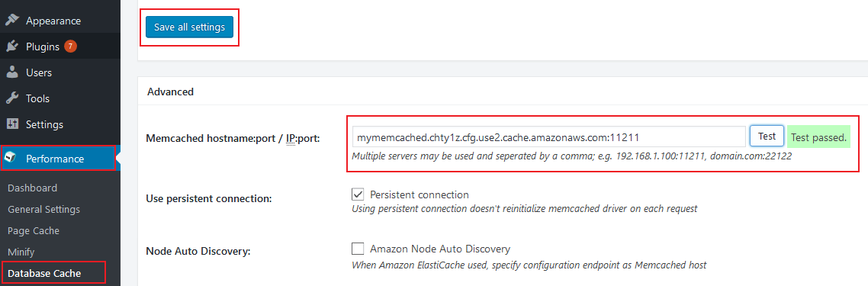This screenshot has width=868, height=286.
Task: Open General Settings under Performance
Action: pos(43,210)
